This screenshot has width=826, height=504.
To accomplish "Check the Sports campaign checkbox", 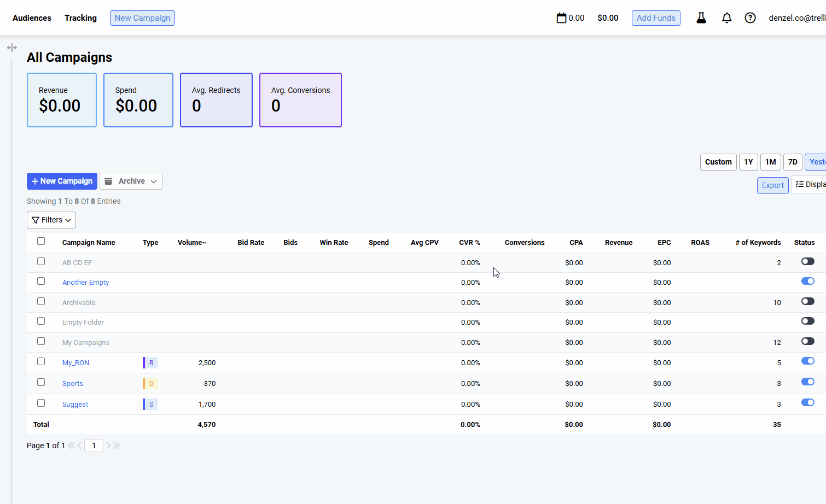I will coord(41,383).
